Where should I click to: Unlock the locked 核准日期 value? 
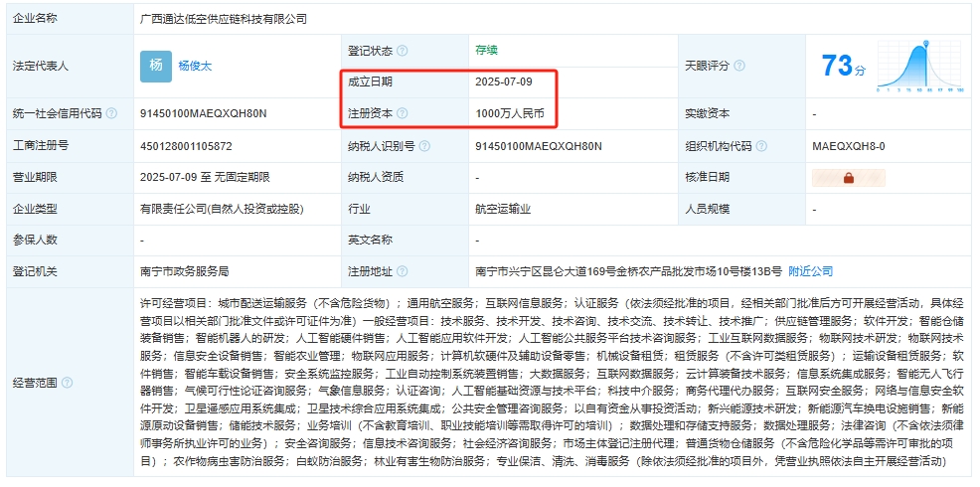848,178
